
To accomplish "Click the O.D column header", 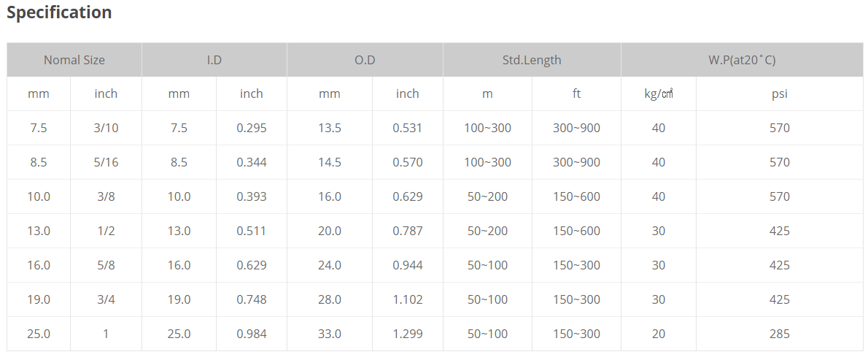I will pos(365,60).
